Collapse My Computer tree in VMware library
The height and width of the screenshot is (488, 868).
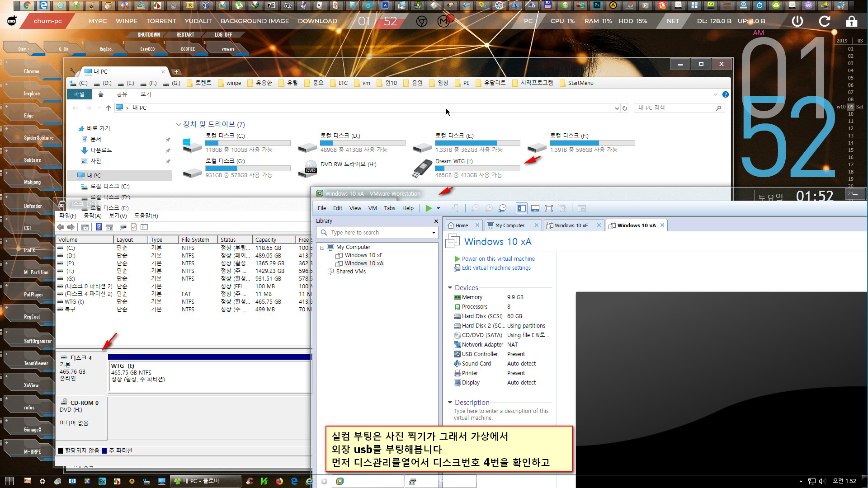tap(322, 248)
